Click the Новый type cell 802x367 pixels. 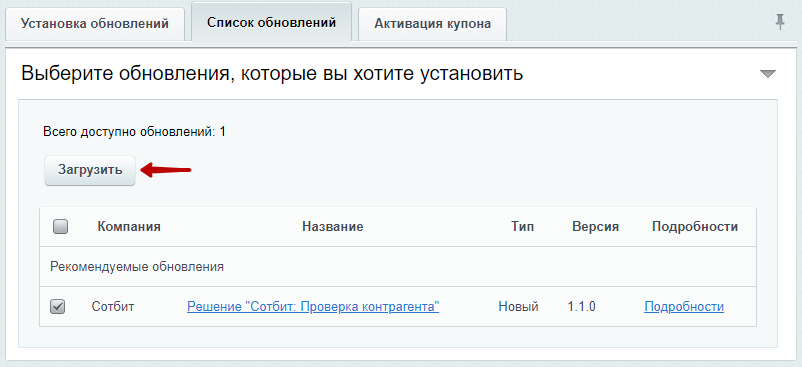[x=519, y=307]
